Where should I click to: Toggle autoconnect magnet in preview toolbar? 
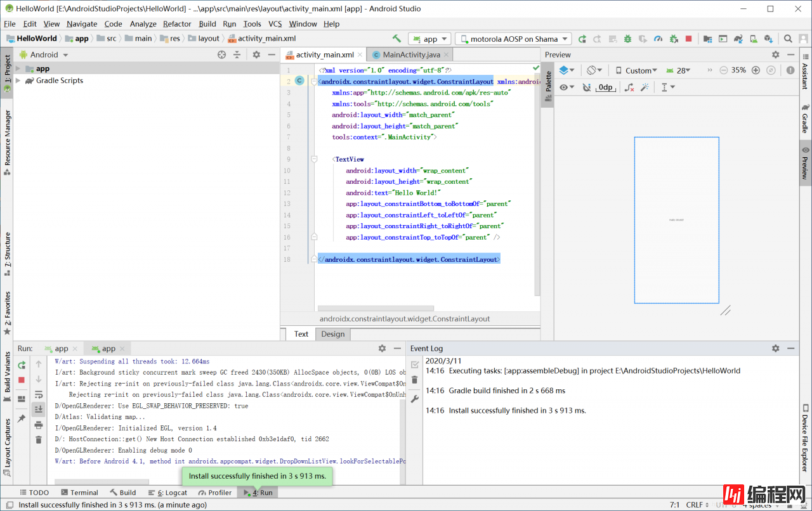(x=587, y=87)
